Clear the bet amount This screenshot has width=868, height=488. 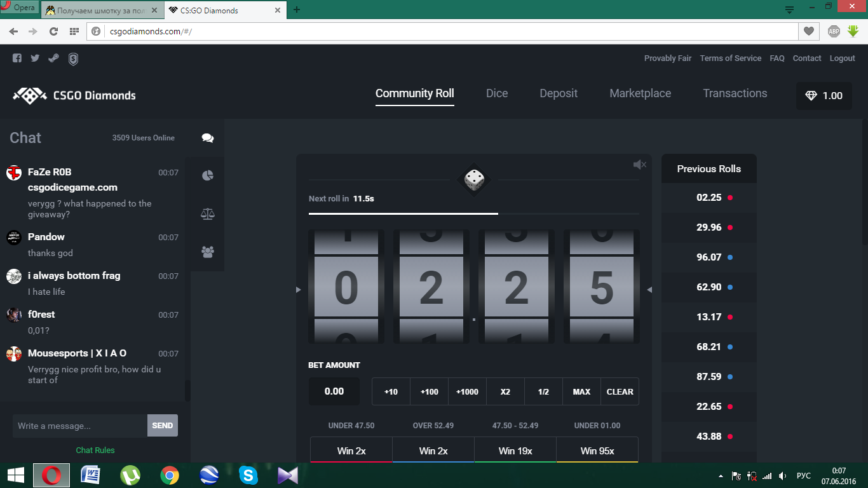point(620,391)
